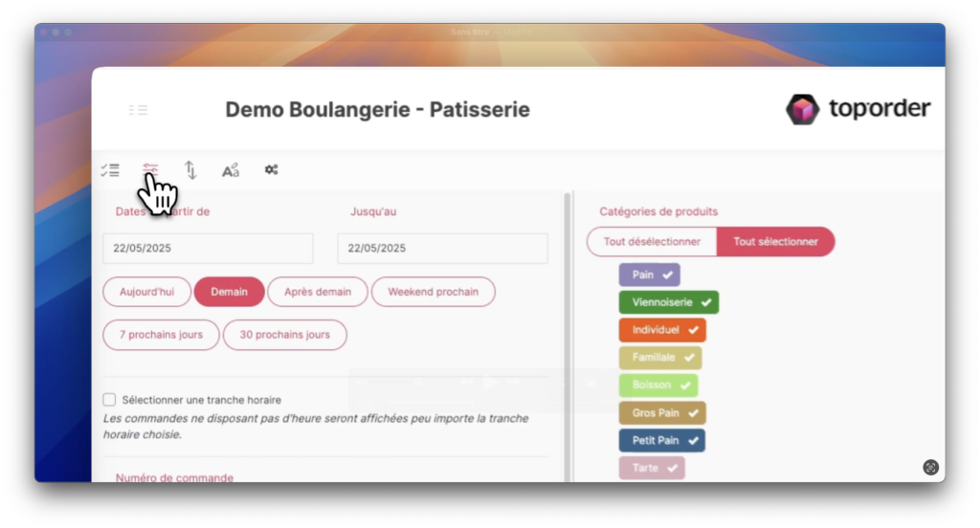Deselect the Pain category
Screen dimensions: 980x528
click(x=649, y=275)
